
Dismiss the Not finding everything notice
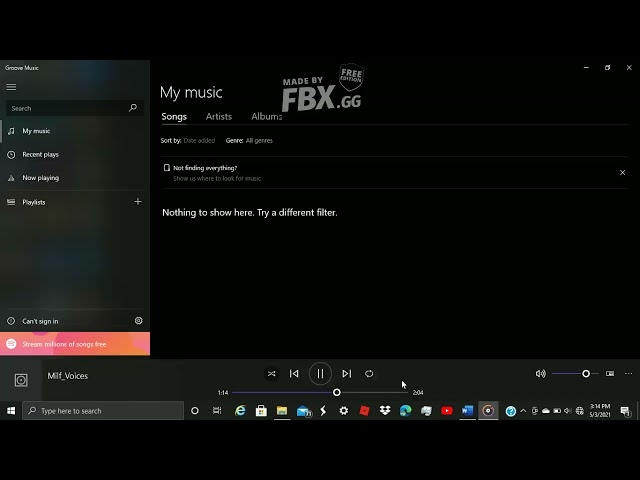[622, 173]
